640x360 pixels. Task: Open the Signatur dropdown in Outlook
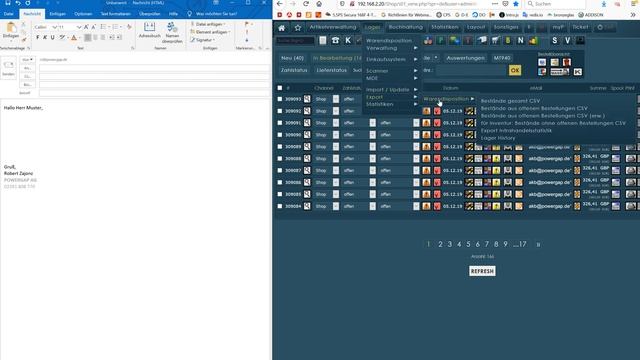[x=203, y=40]
